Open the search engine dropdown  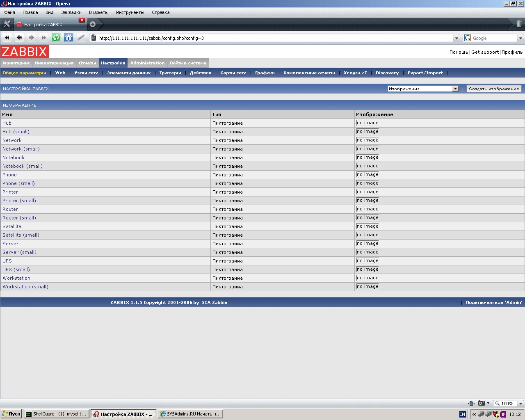pyautogui.click(x=520, y=38)
